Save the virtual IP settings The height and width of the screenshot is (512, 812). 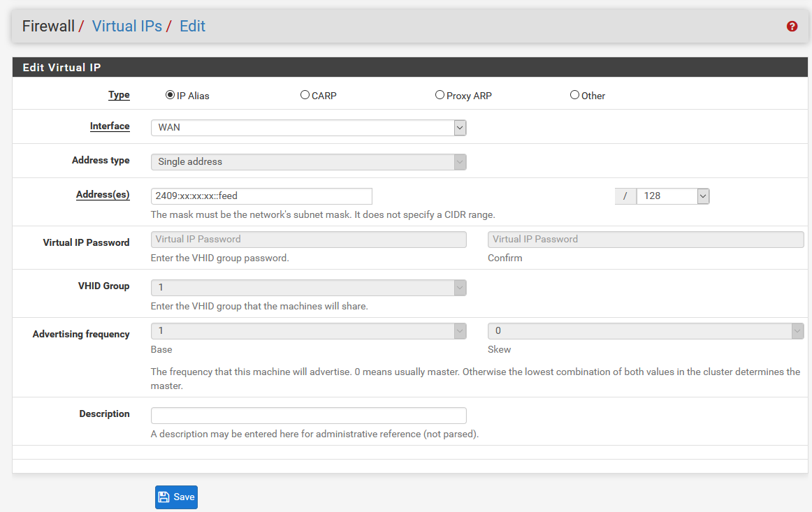click(176, 497)
